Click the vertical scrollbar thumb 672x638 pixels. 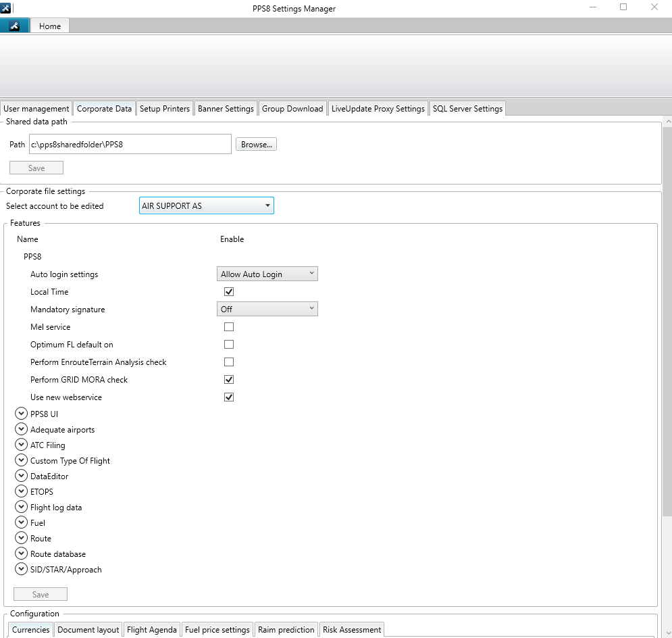pos(667,322)
